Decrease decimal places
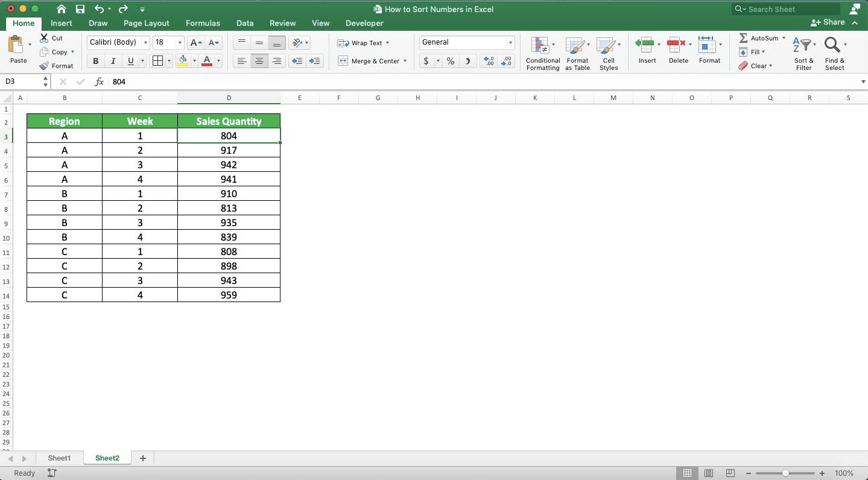Image resolution: width=868 pixels, height=480 pixels. tap(507, 61)
